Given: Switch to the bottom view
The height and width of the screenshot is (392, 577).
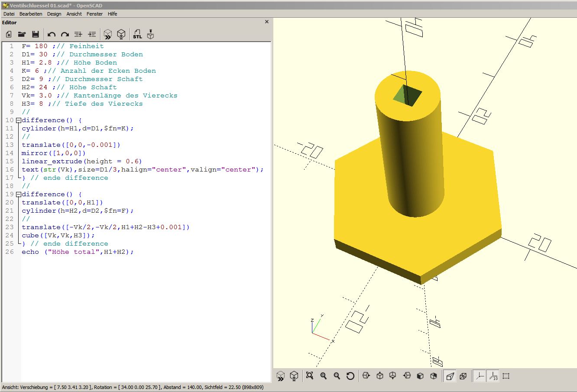Looking at the screenshot, I should click(393, 376).
